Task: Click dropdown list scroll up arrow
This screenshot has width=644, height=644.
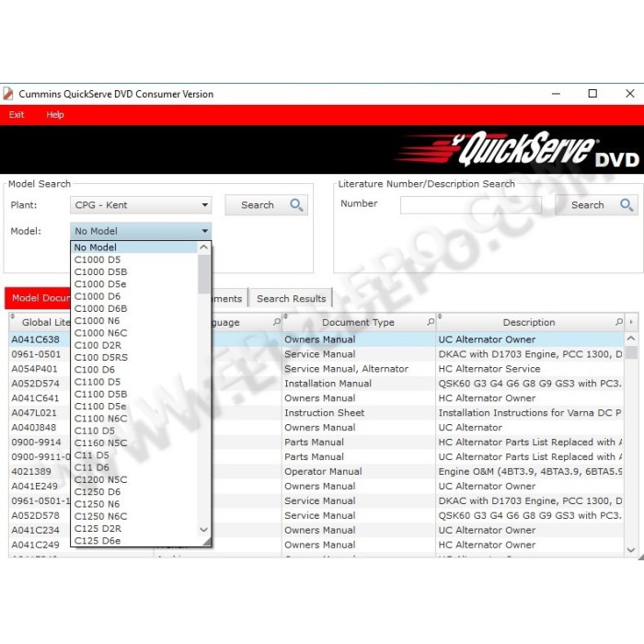Action: tap(203, 247)
